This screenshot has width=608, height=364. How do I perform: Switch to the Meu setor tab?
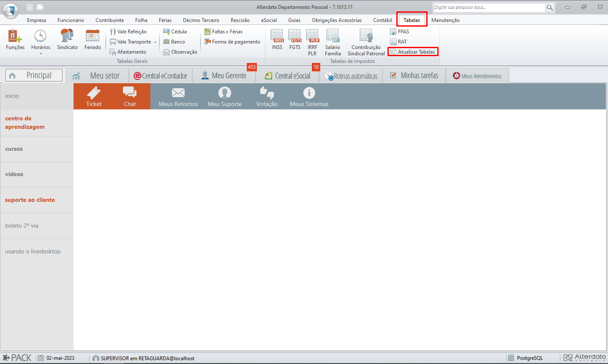click(97, 76)
